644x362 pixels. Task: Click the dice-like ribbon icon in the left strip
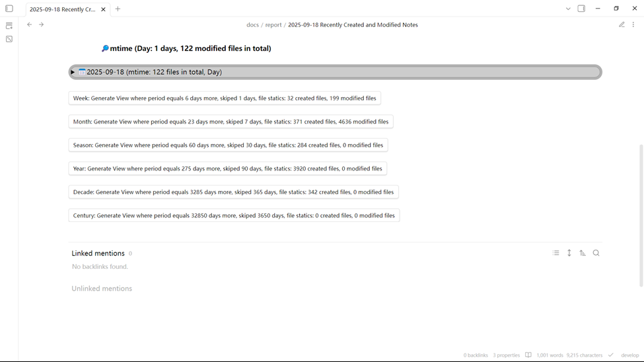[x=9, y=39]
